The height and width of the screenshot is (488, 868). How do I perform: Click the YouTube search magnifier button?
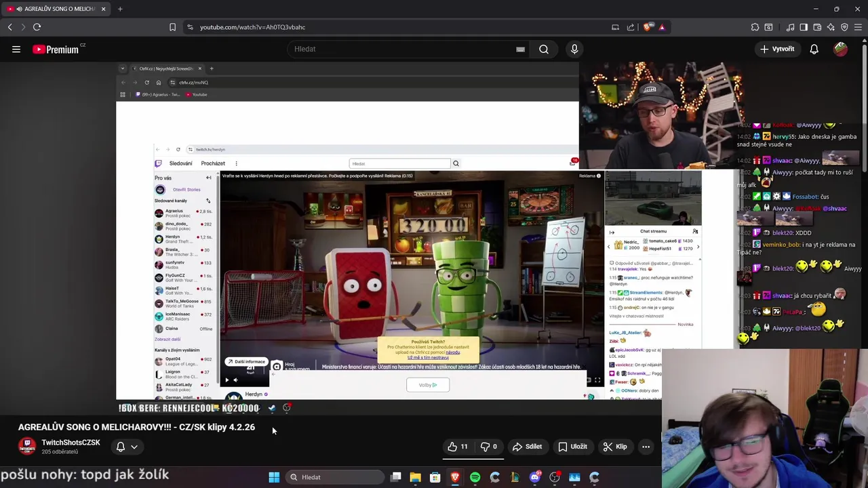(x=544, y=49)
